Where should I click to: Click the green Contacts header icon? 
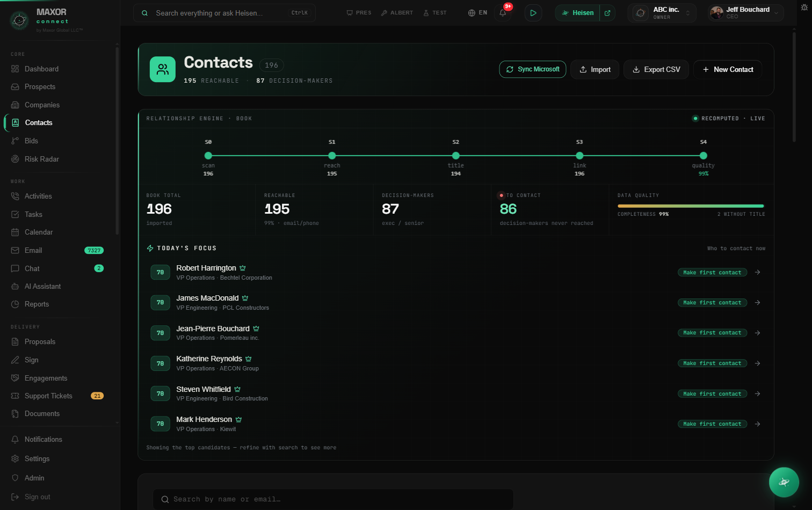(x=163, y=69)
